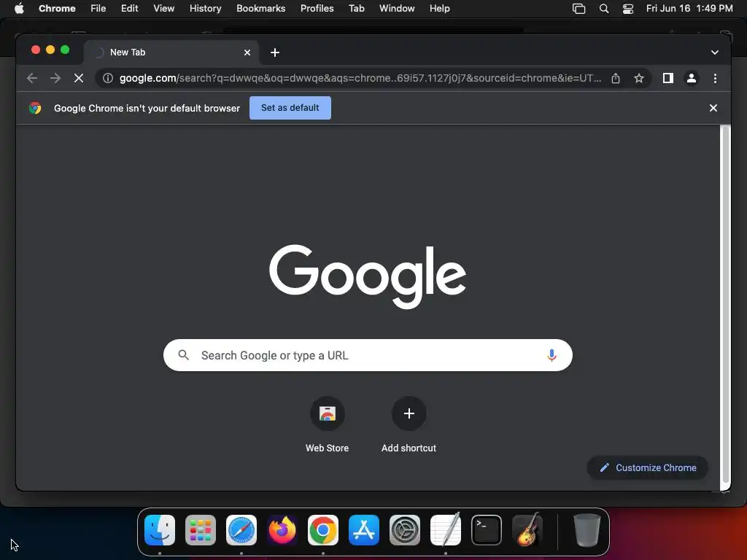Image resolution: width=747 pixels, height=560 pixels.
Task: Click the back navigation arrow
Action: pos(32,78)
